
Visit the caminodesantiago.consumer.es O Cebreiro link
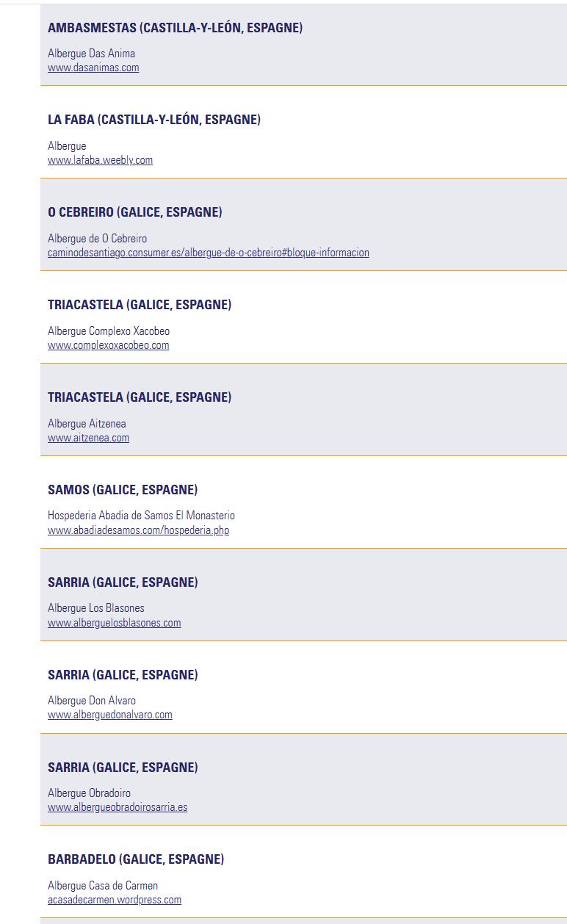[209, 253]
